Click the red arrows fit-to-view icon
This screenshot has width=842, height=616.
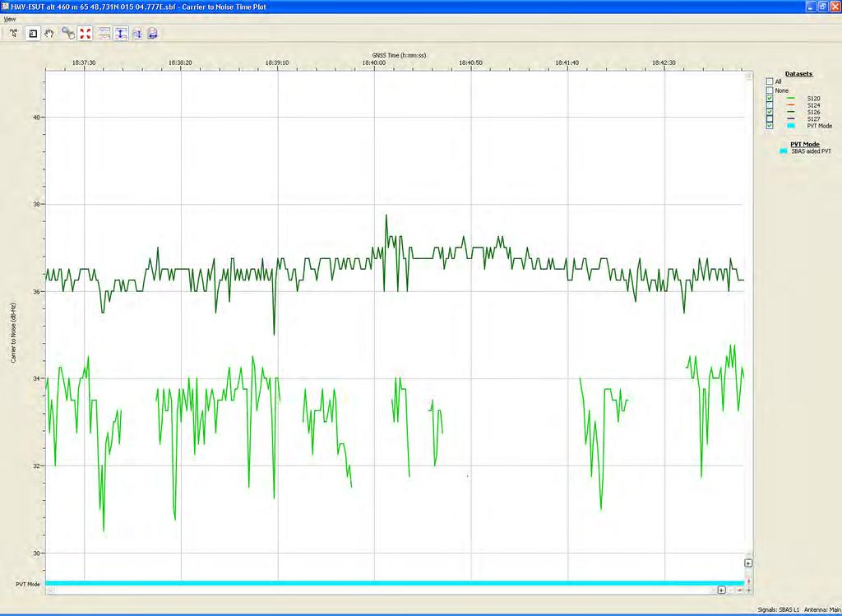click(x=85, y=33)
